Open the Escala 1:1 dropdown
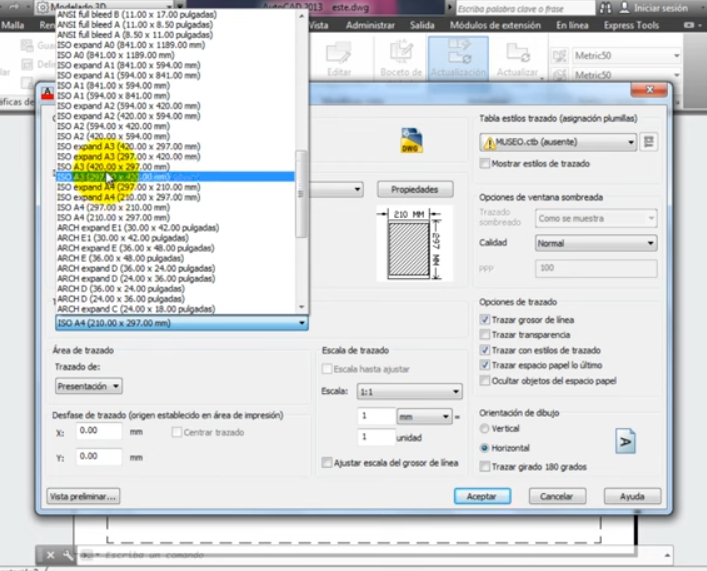 tap(409, 392)
